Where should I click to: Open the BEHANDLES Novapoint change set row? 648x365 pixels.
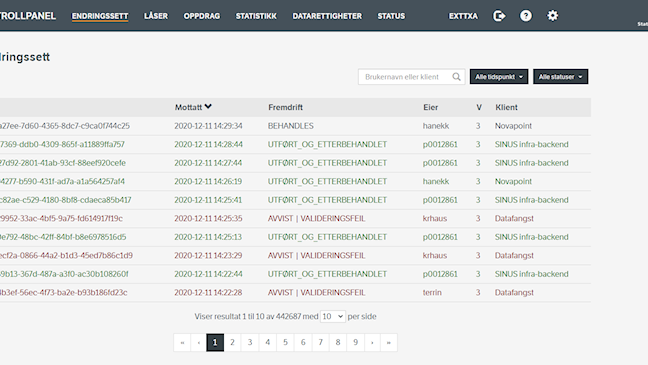295,126
